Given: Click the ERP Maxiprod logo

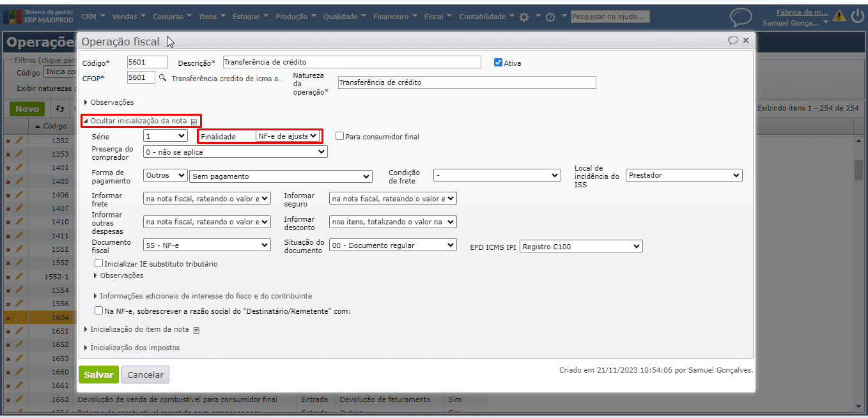Looking at the screenshot, I should (38, 16).
